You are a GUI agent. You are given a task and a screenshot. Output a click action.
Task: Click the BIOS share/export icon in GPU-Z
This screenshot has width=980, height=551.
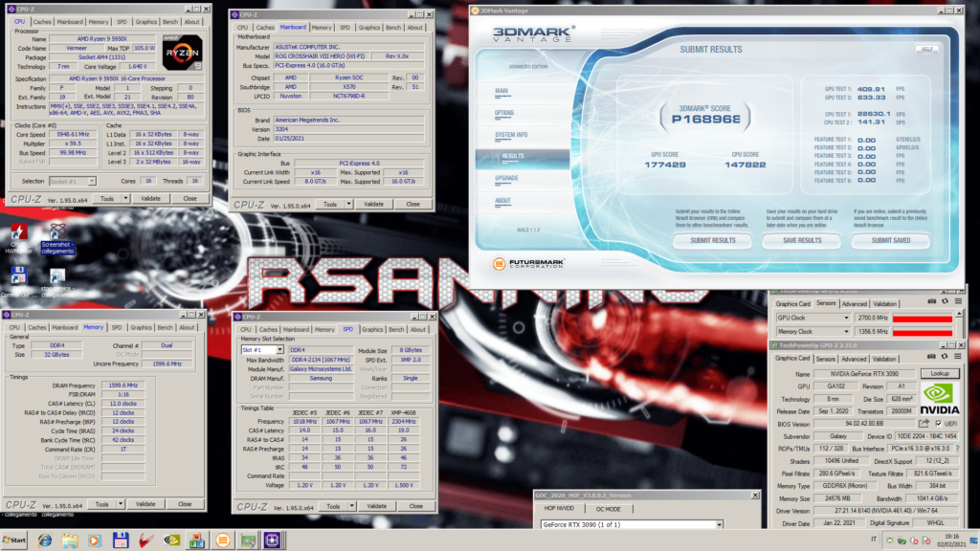click(x=924, y=424)
